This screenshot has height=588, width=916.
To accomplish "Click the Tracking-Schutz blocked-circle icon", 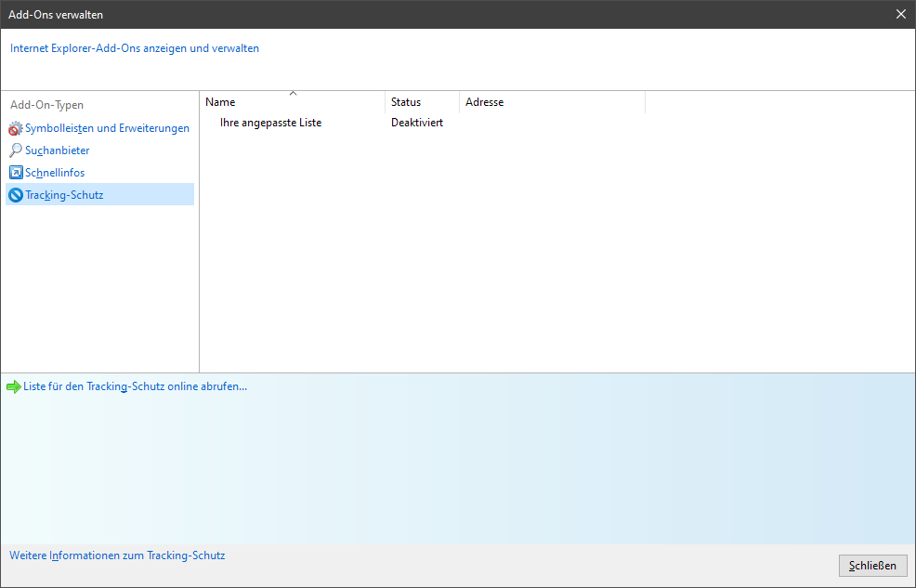I will (16, 195).
